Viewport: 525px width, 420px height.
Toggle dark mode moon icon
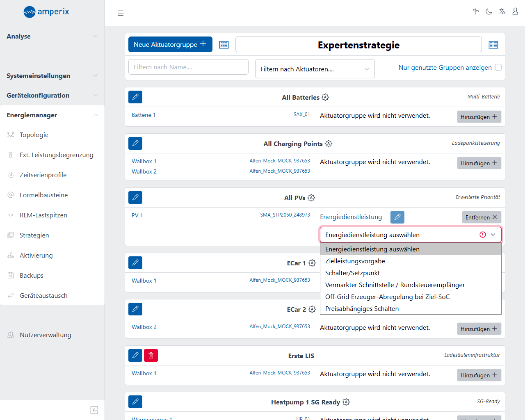489,12
